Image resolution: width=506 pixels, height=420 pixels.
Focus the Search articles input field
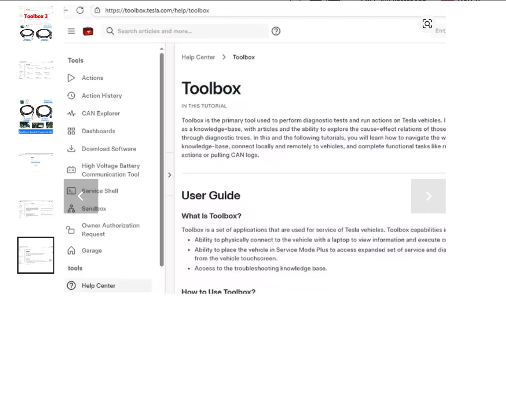pos(185,31)
